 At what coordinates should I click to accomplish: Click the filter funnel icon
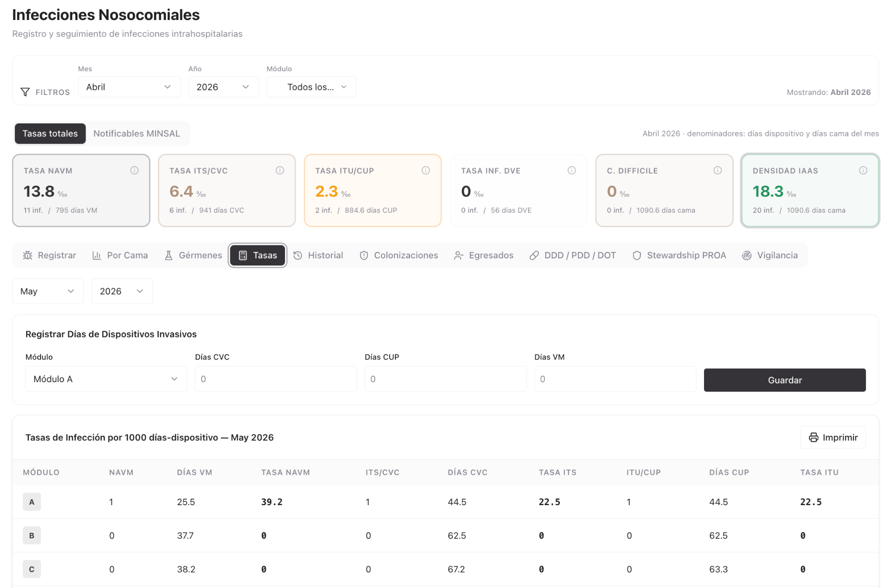25,92
